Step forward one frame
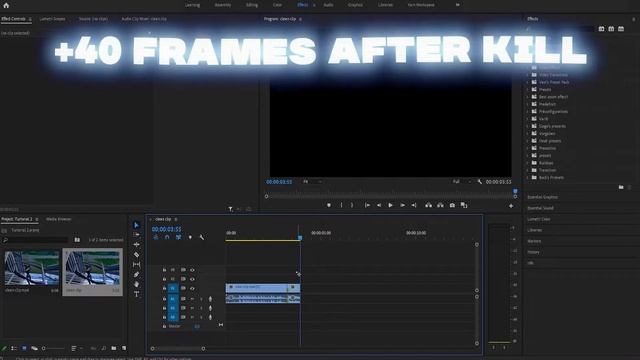 [x=402, y=205]
